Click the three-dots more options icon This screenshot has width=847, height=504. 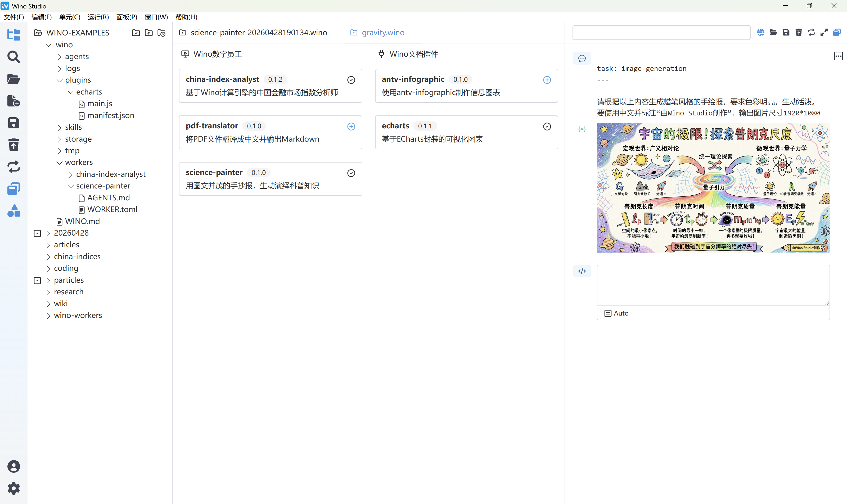point(838,56)
